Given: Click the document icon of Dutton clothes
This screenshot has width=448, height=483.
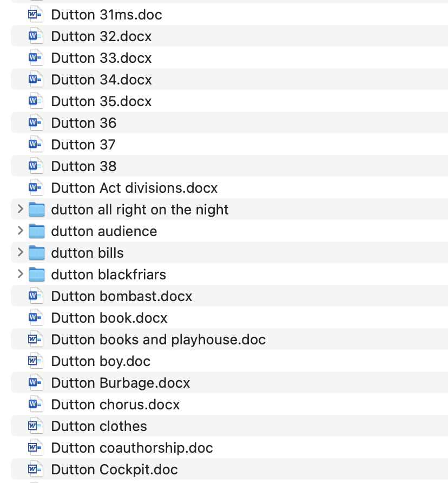Looking at the screenshot, I should tap(36, 426).
